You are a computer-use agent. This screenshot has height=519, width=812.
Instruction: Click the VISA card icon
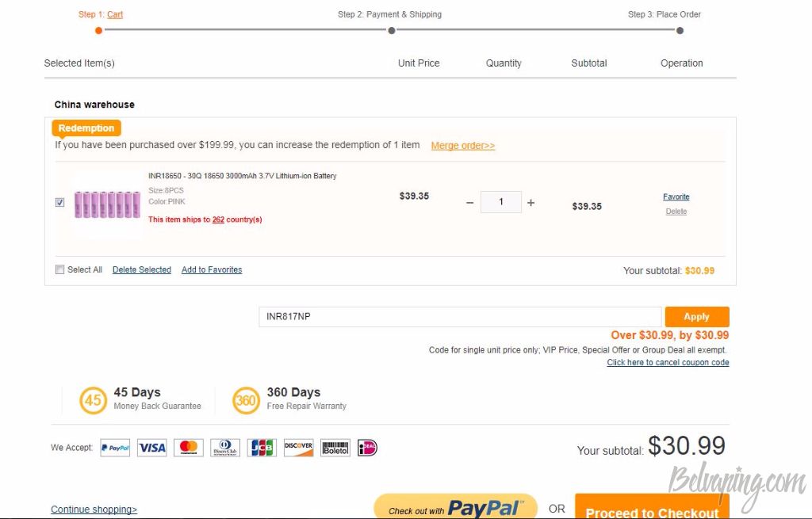[x=151, y=448]
